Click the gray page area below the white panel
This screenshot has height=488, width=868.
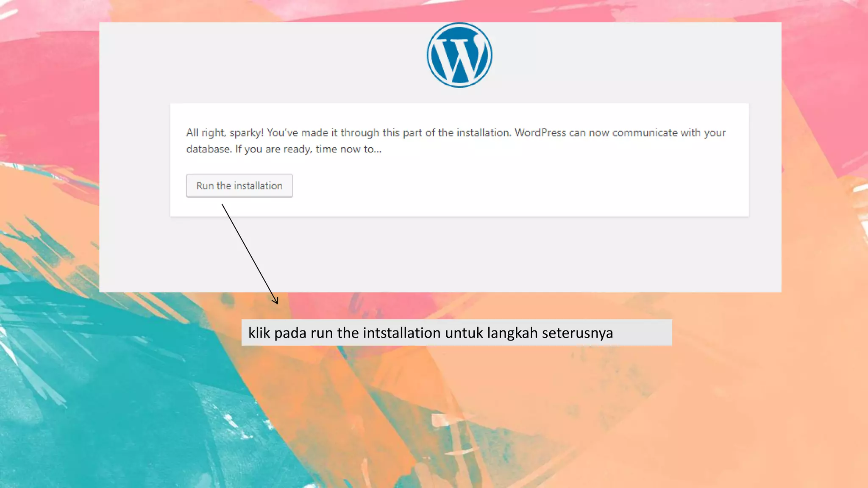coord(466,254)
